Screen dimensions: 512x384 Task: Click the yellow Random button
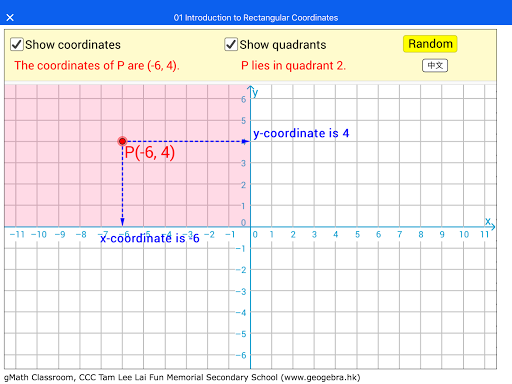coord(430,44)
